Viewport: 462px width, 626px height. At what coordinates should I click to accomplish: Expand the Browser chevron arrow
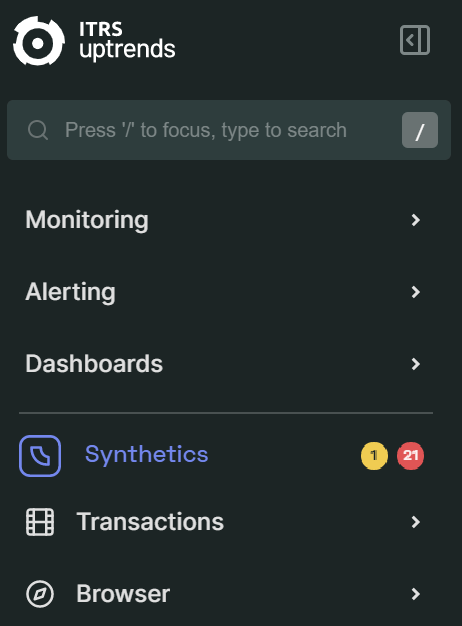tap(416, 594)
